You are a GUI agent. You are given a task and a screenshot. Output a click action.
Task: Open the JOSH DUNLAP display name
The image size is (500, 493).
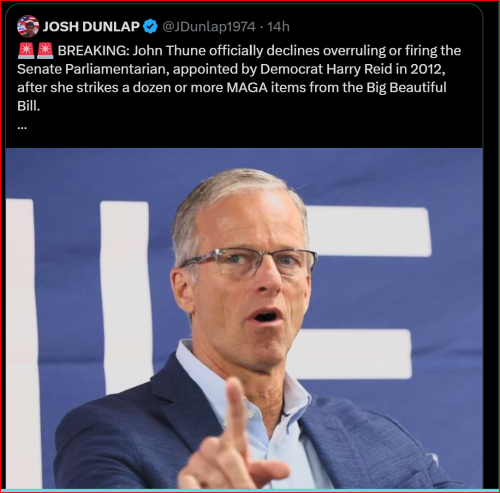91,26
